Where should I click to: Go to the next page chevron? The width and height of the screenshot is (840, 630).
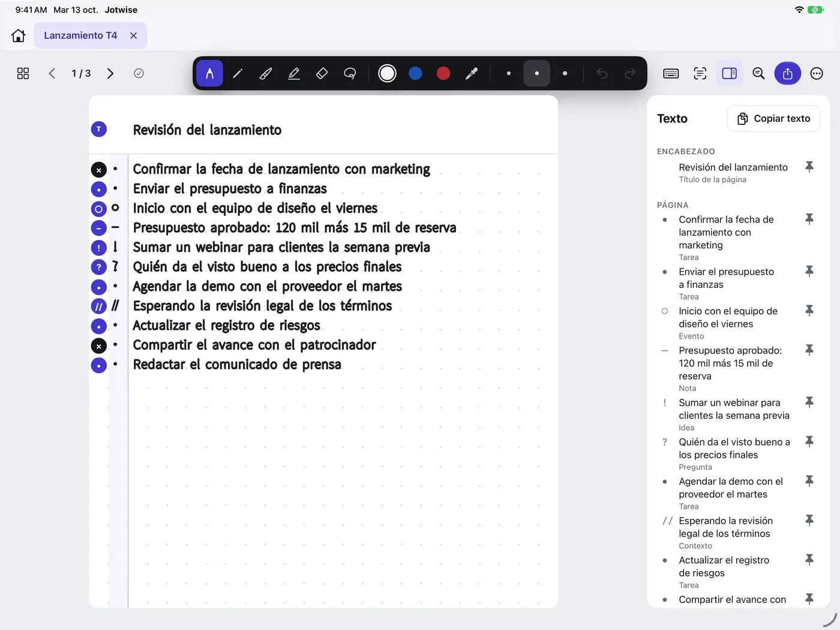[x=110, y=73]
